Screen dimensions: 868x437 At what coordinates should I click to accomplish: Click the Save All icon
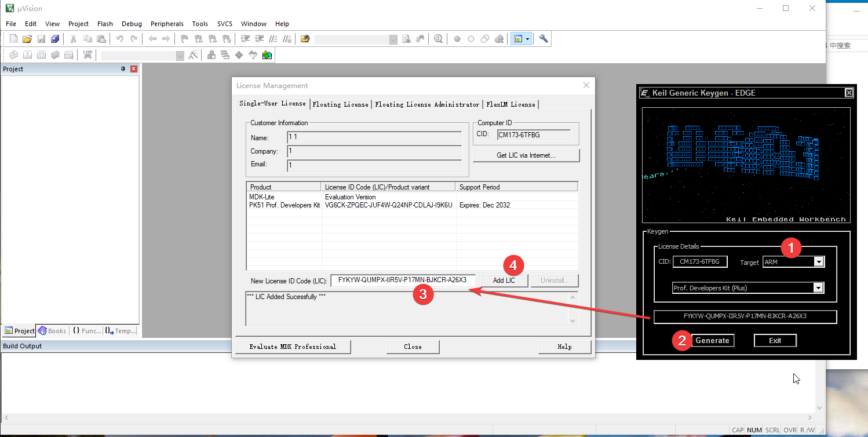tap(55, 39)
